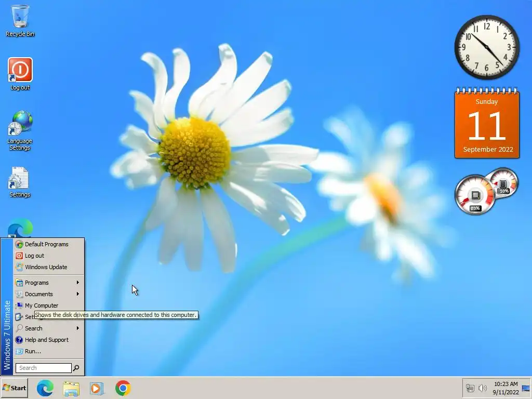The width and height of the screenshot is (532, 399).
Task: Expand the Documents submenu arrow
Action: tap(78, 294)
